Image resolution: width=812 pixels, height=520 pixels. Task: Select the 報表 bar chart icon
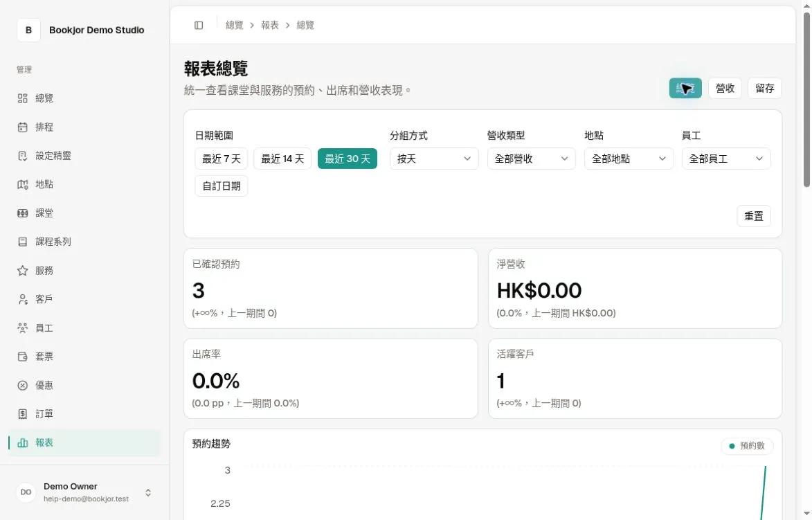[x=22, y=443]
